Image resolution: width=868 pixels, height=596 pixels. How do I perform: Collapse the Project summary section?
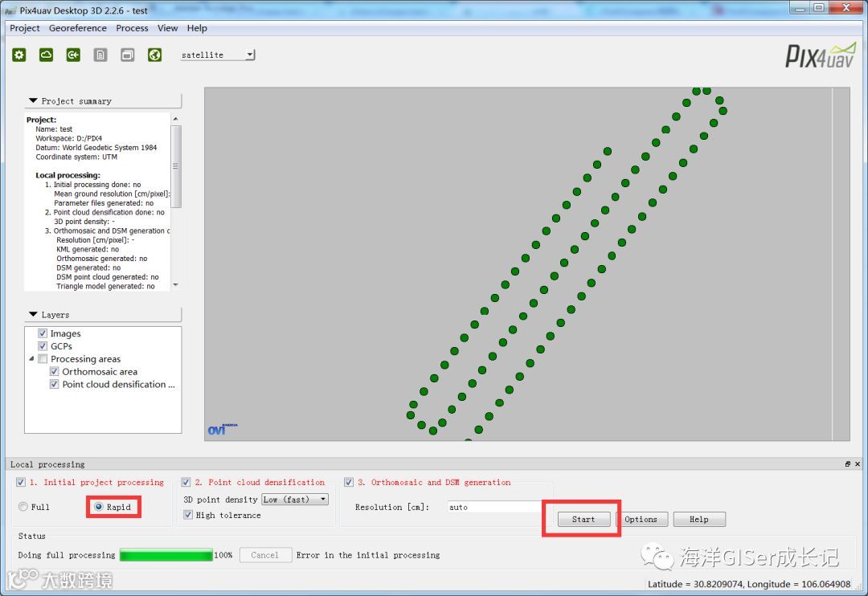click(x=33, y=100)
